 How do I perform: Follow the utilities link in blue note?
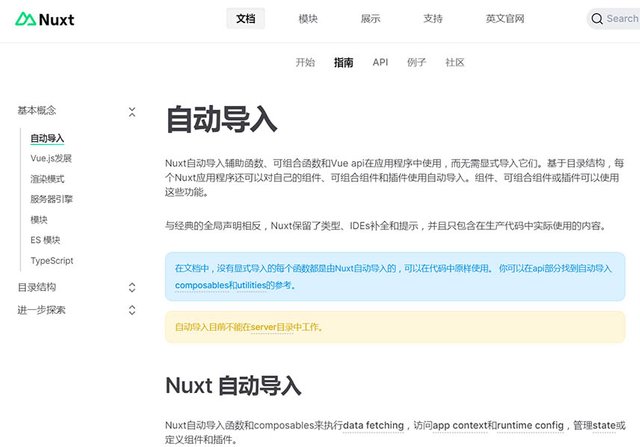[251, 285]
